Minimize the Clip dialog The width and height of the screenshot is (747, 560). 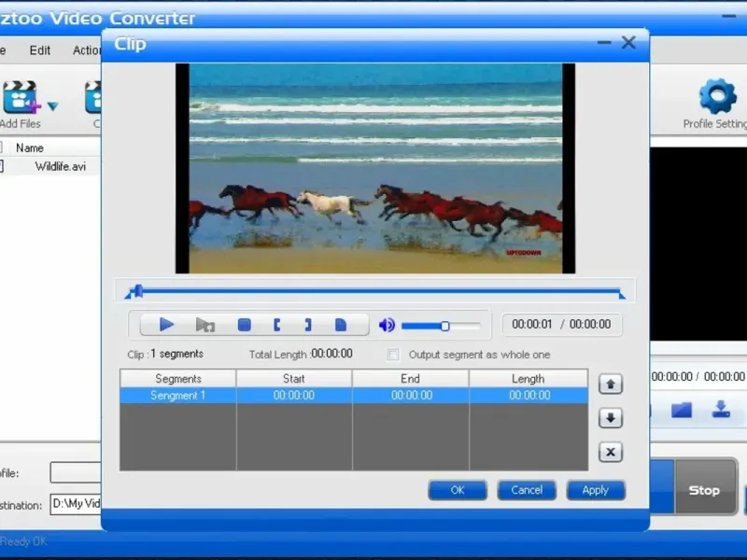tap(604, 42)
